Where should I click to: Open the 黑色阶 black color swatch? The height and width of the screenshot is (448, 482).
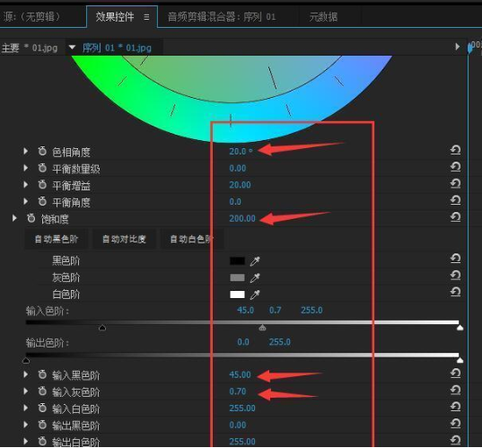[237, 260]
